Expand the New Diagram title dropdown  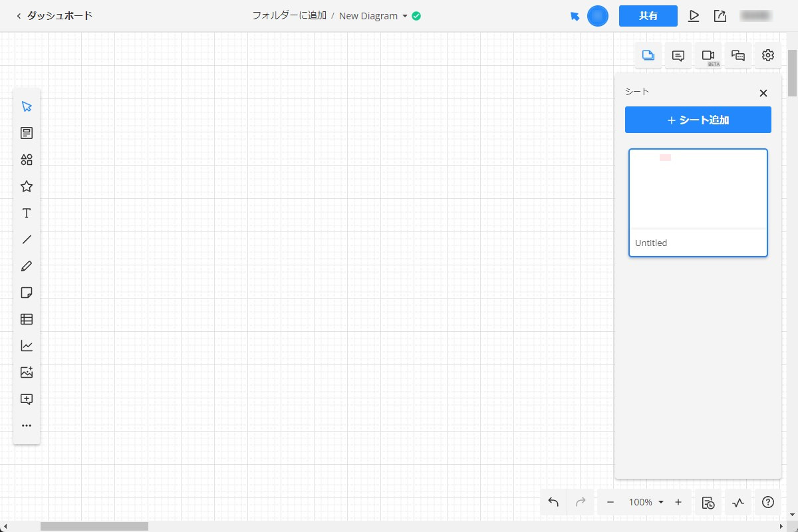point(404,16)
